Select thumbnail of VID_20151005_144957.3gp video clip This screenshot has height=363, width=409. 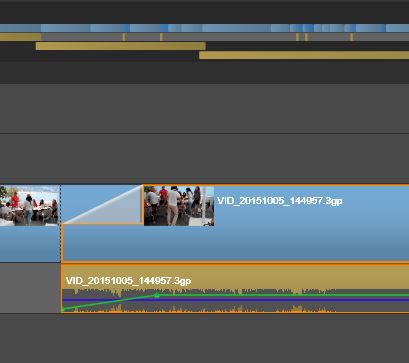pyautogui.click(x=179, y=206)
